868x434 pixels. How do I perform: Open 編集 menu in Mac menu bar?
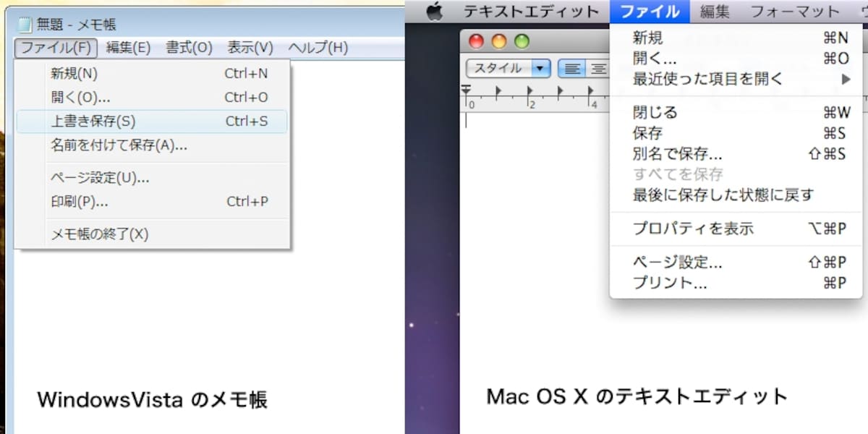(714, 11)
